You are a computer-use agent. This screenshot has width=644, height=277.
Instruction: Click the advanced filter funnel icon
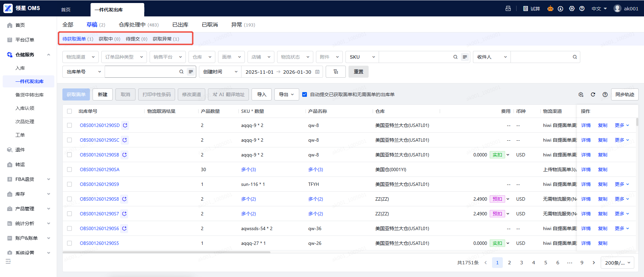click(x=335, y=72)
